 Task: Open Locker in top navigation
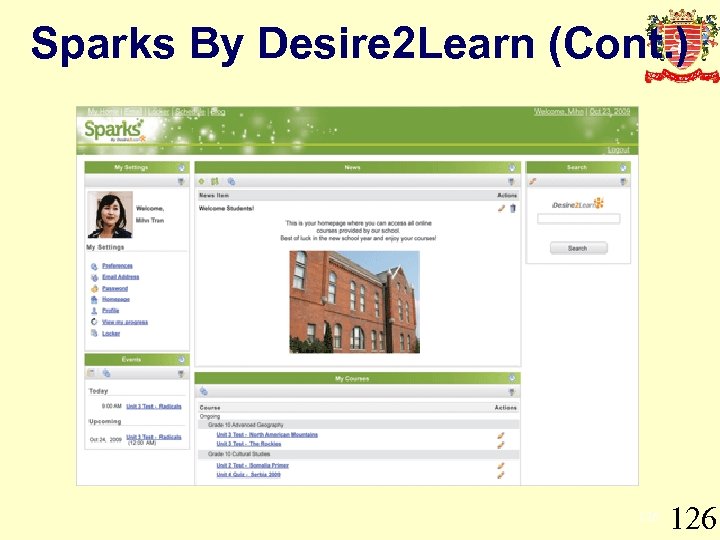[x=158, y=112]
